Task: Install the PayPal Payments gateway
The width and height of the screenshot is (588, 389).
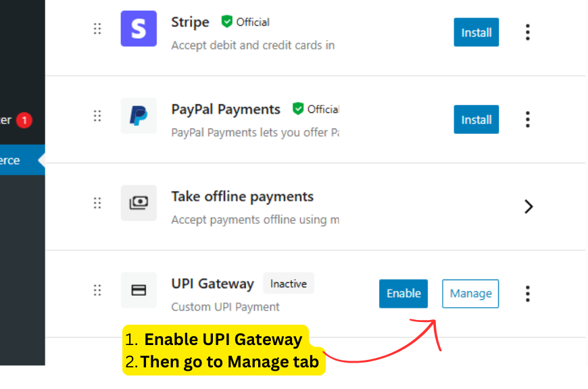Action: 476,119
